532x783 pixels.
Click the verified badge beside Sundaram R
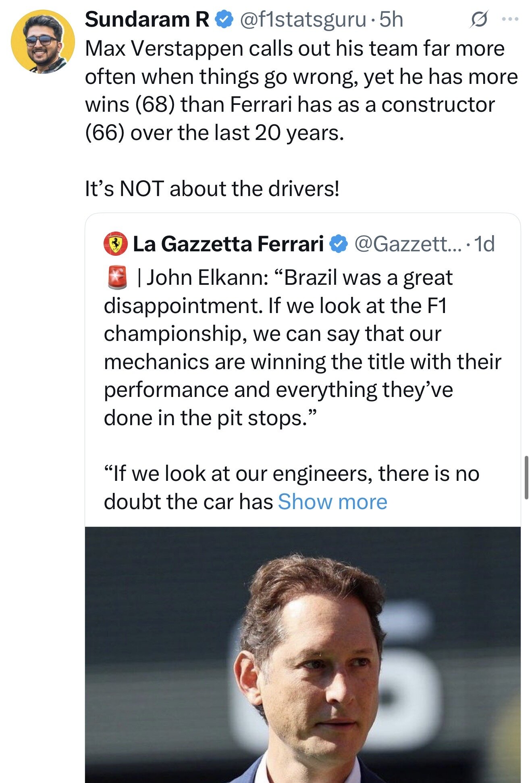pyautogui.click(x=225, y=19)
